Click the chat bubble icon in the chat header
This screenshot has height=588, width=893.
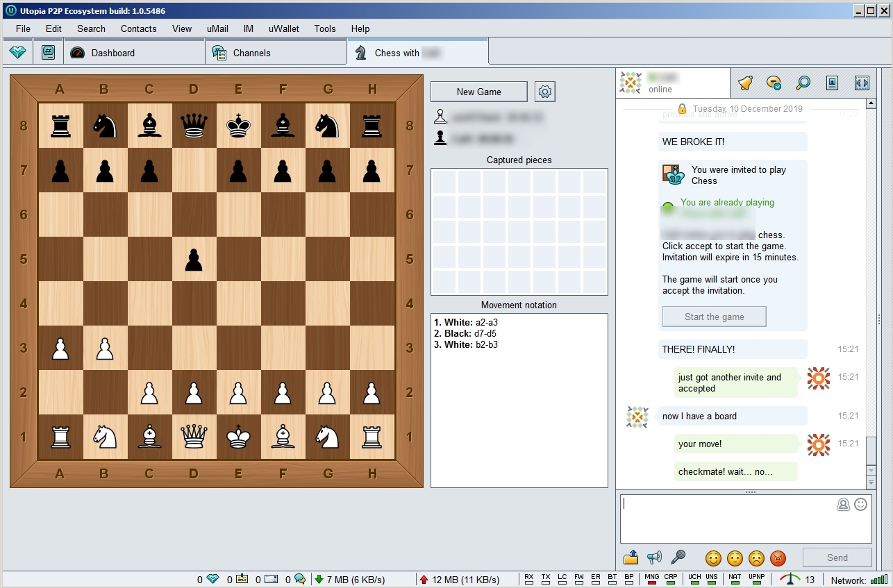coord(774,83)
